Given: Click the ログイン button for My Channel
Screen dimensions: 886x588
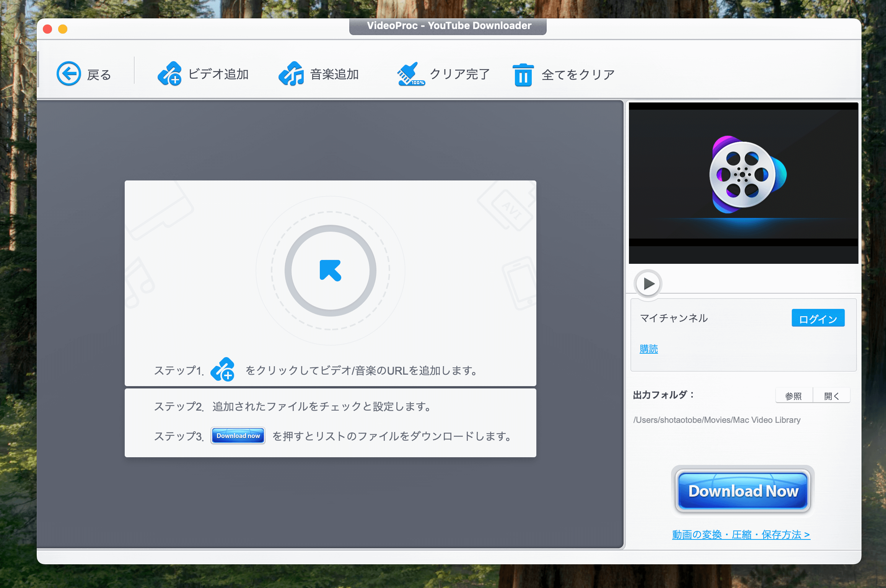Looking at the screenshot, I should coord(818,317).
